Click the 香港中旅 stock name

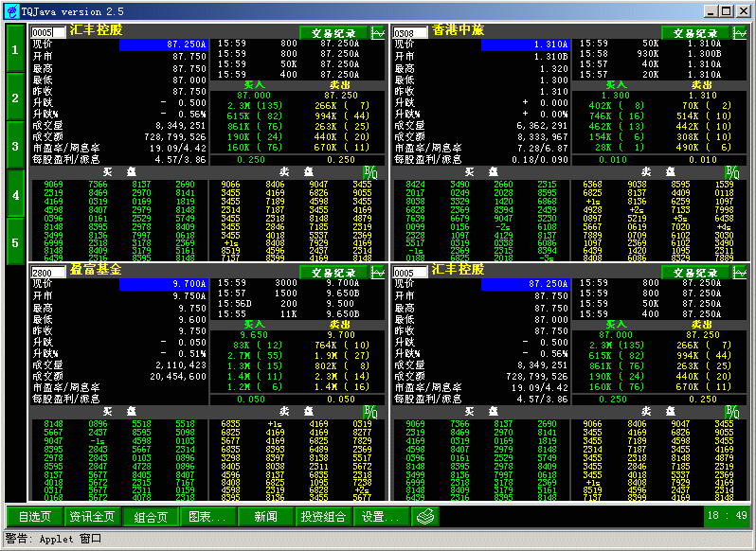tap(458, 30)
